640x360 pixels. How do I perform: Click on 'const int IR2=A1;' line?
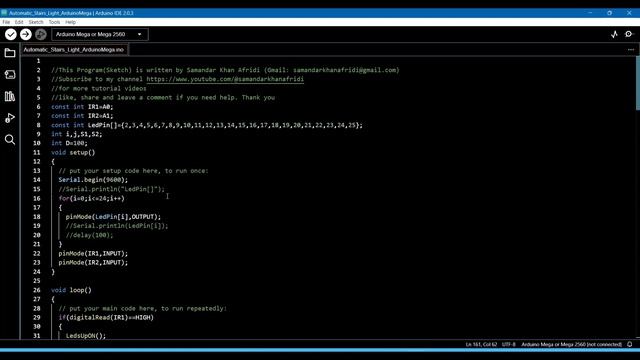click(82, 116)
